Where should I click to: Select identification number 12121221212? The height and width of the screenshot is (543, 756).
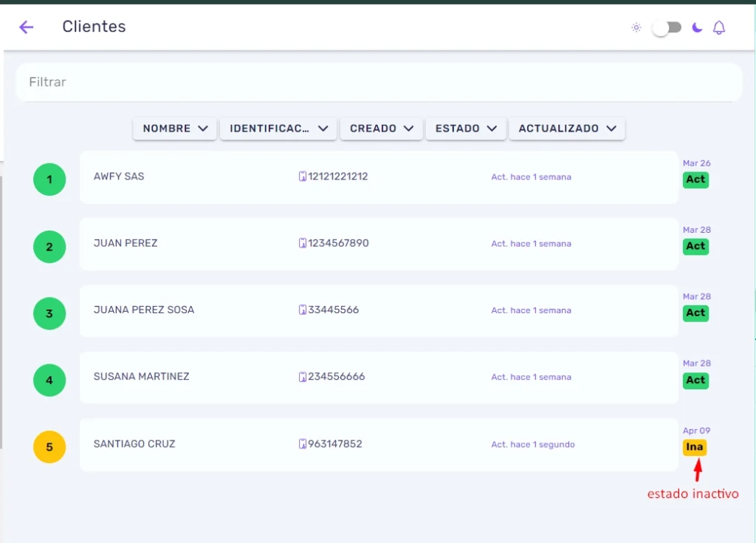(x=338, y=176)
